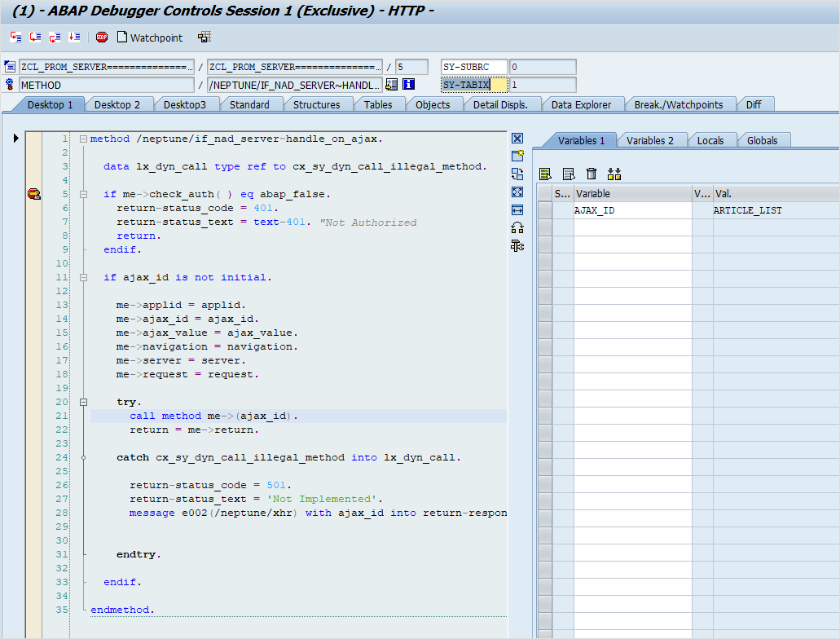
Task: Click the SY-SUBRC value field
Action: coord(542,67)
